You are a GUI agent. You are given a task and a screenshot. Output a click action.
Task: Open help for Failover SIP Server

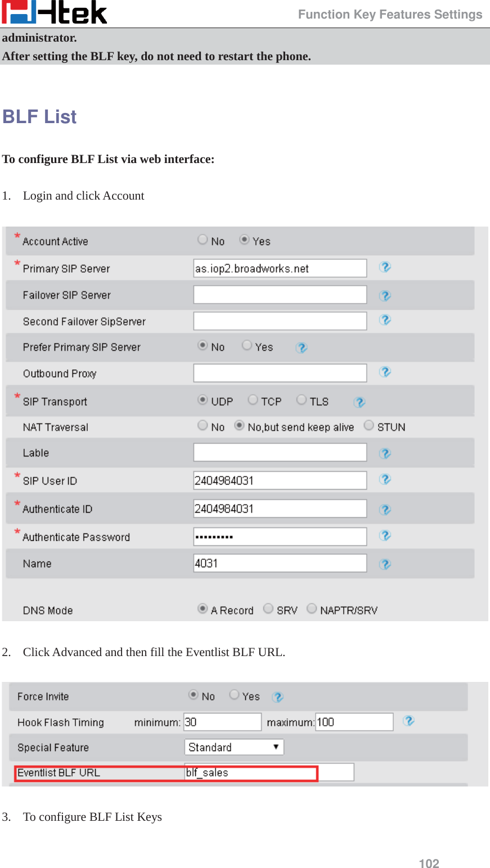pos(385,295)
